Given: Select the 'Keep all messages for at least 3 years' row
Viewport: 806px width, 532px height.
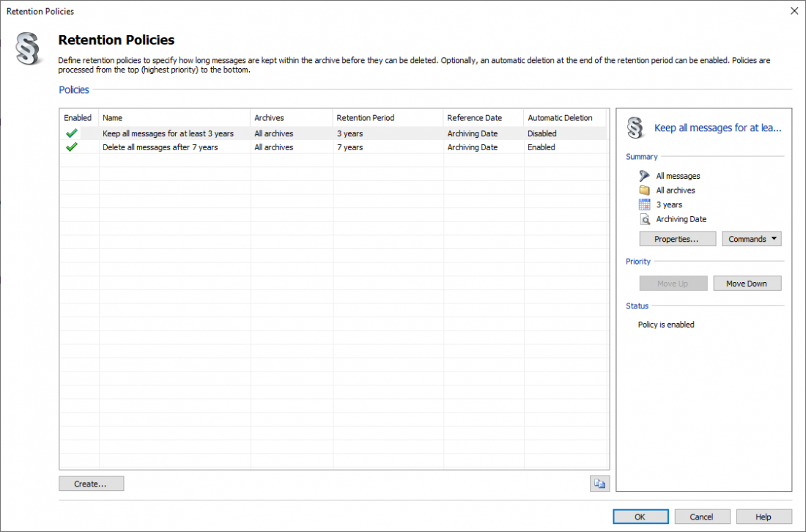Looking at the screenshot, I should coord(168,133).
